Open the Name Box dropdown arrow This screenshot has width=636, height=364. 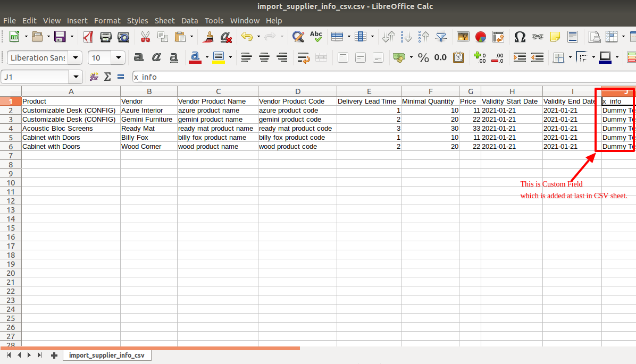point(76,77)
